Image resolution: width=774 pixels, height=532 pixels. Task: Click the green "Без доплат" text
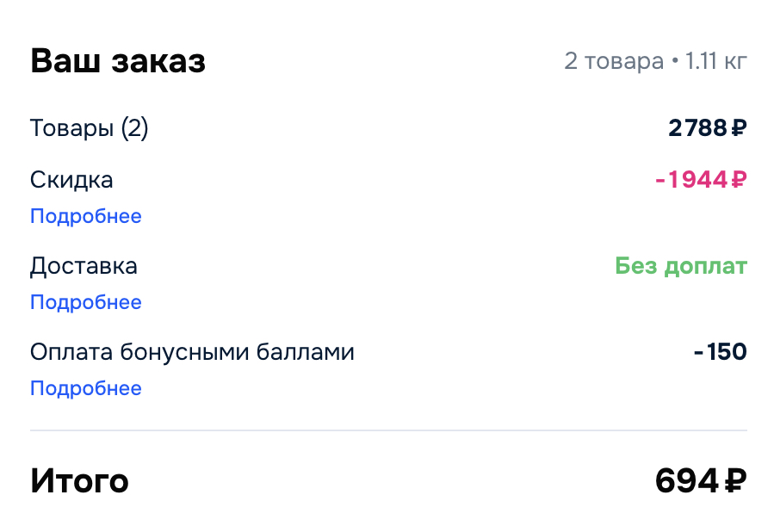681,266
